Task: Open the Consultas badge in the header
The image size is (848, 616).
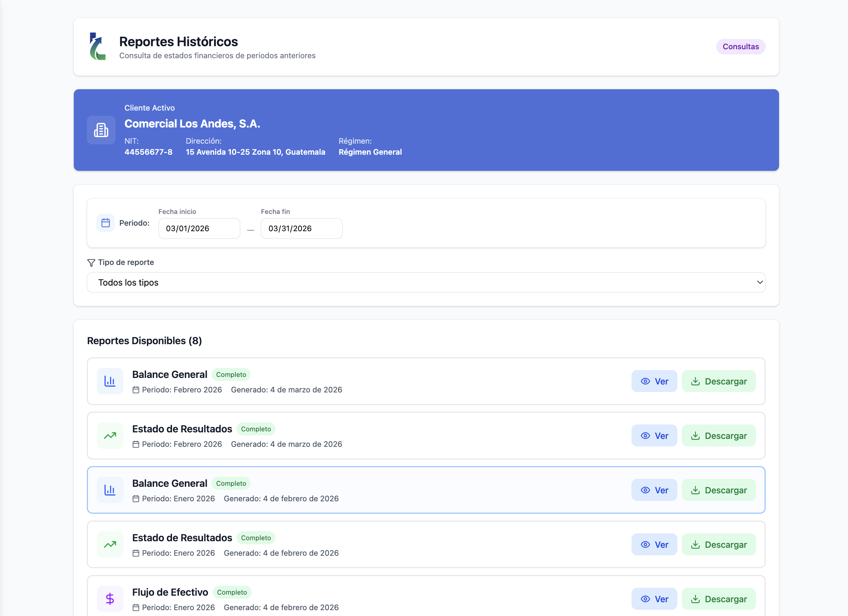Action: coord(740,47)
